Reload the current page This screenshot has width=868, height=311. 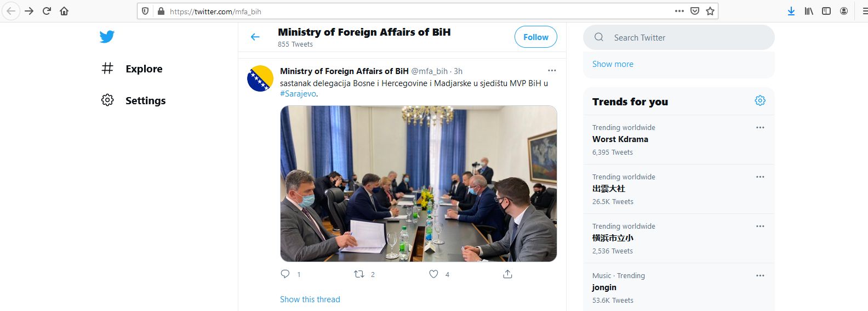(x=47, y=11)
